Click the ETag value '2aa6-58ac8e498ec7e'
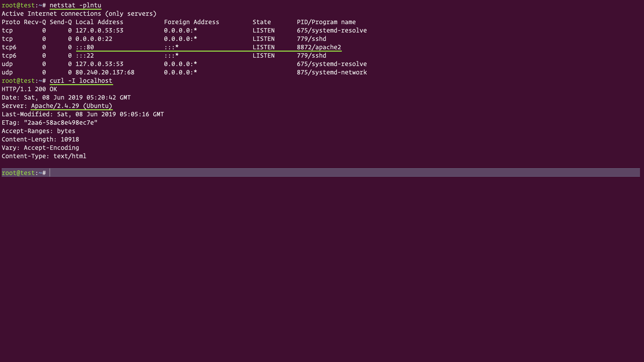644x362 pixels. (x=61, y=123)
